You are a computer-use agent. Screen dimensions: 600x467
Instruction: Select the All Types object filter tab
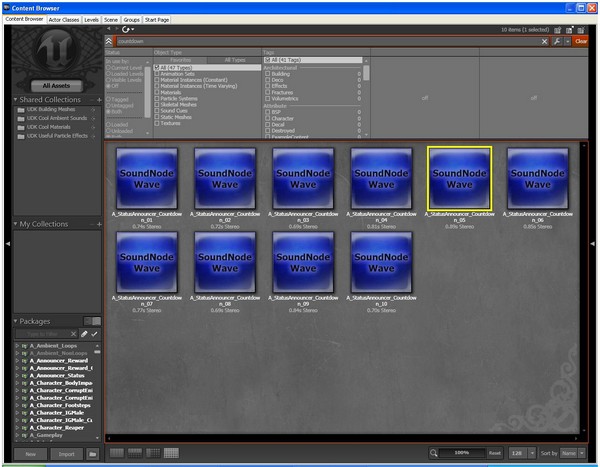coord(235,60)
